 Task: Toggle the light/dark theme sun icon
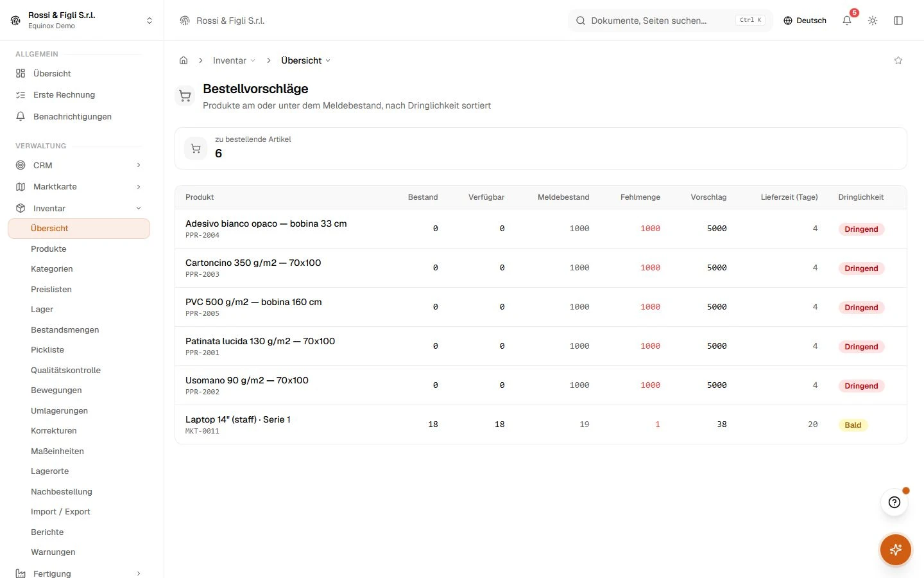(x=873, y=21)
